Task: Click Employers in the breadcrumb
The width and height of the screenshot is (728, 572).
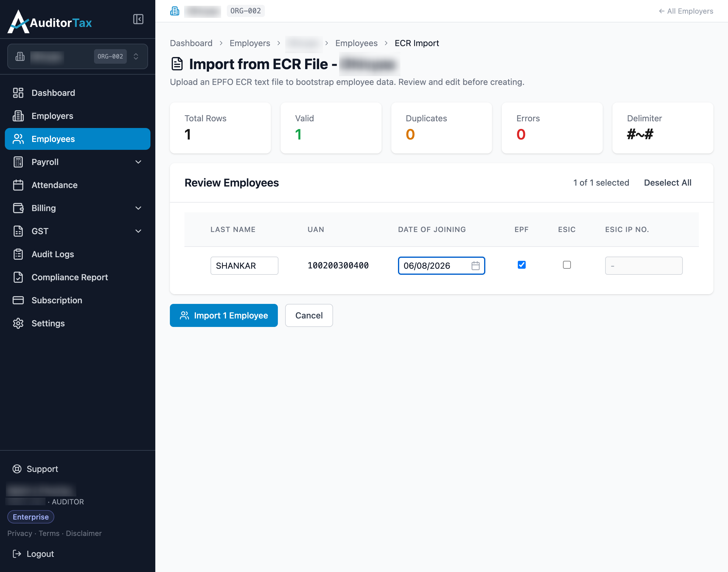Action: coord(250,43)
